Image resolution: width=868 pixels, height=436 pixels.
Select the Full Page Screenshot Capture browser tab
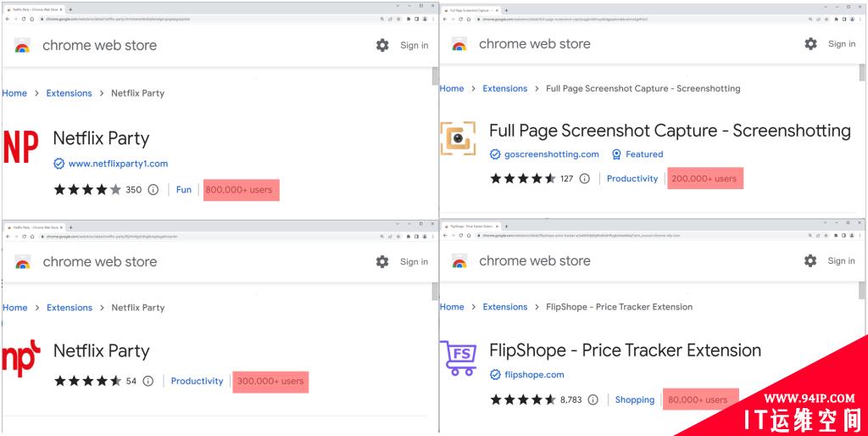(471, 10)
